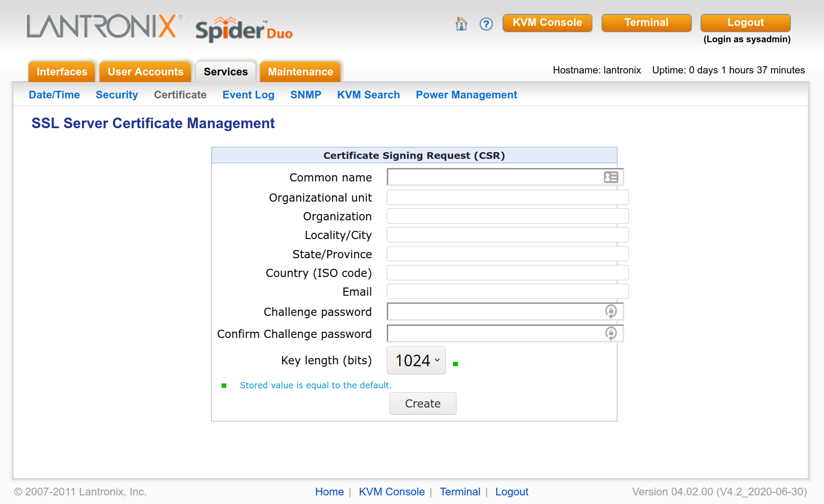824x504 pixels.
Task: Focus the Locality/City field
Action: (x=507, y=235)
